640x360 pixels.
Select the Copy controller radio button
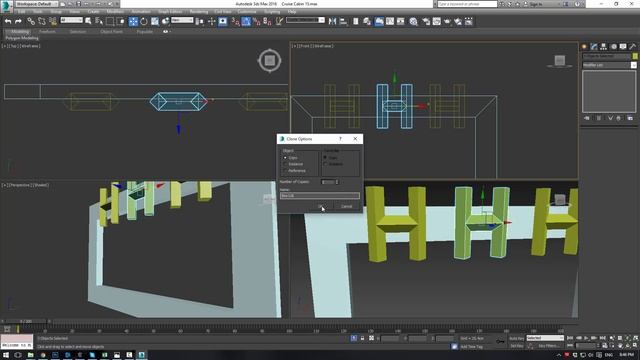[x=325, y=158]
